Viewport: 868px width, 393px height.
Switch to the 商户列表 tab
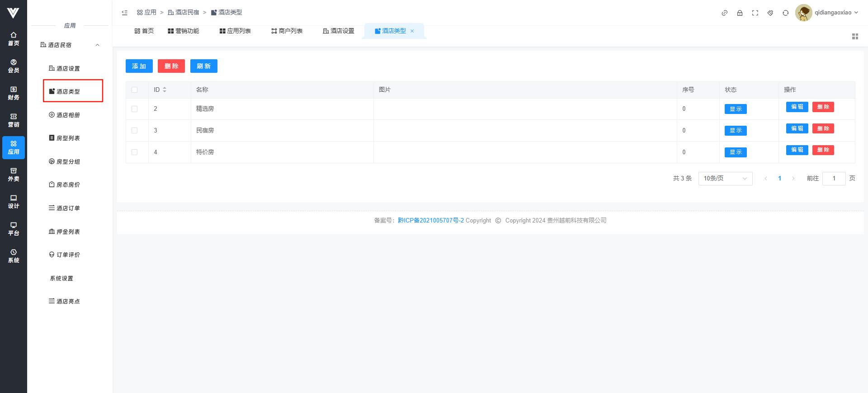pyautogui.click(x=287, y=31)
